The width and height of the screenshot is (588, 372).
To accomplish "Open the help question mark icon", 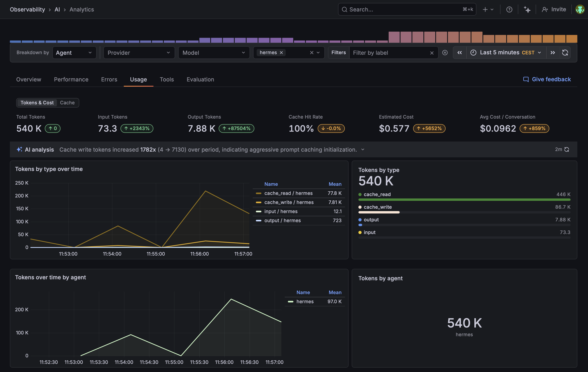I will 509,9.
